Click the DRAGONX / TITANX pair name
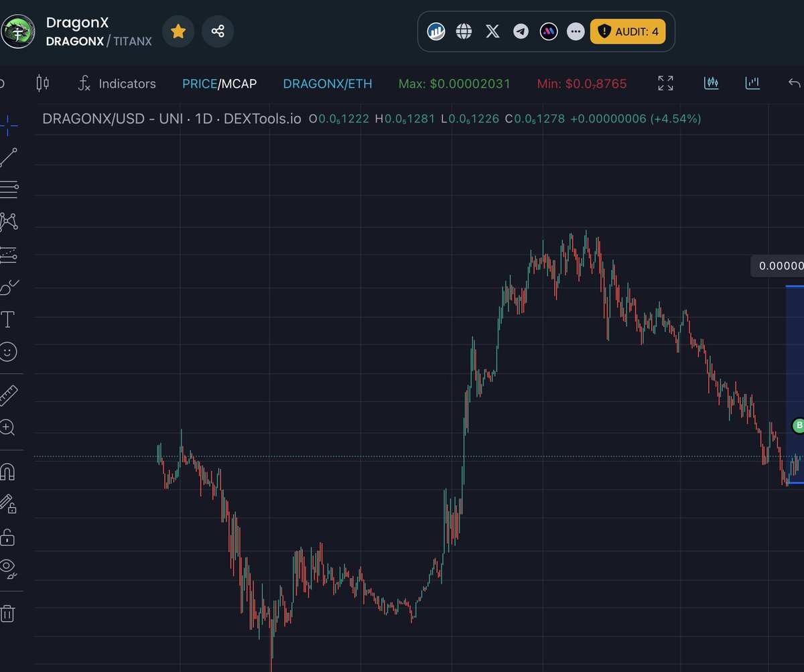 (x=99, y=41)
